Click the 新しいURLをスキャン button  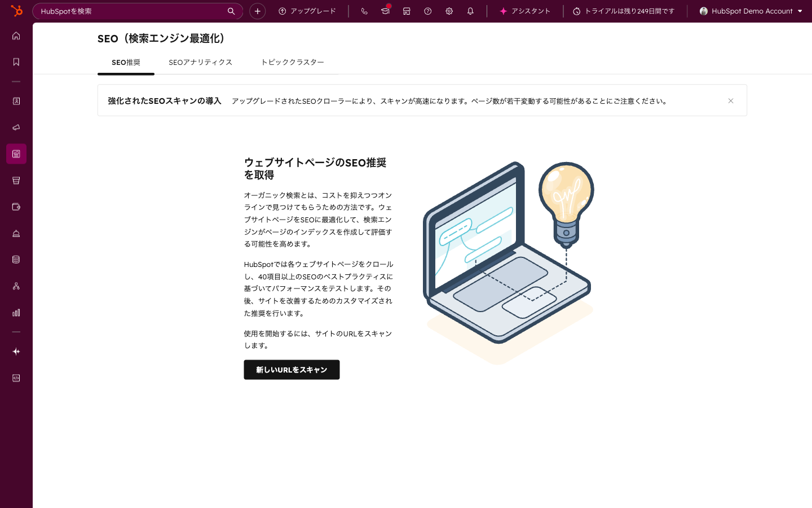click(x=292, y=370)
